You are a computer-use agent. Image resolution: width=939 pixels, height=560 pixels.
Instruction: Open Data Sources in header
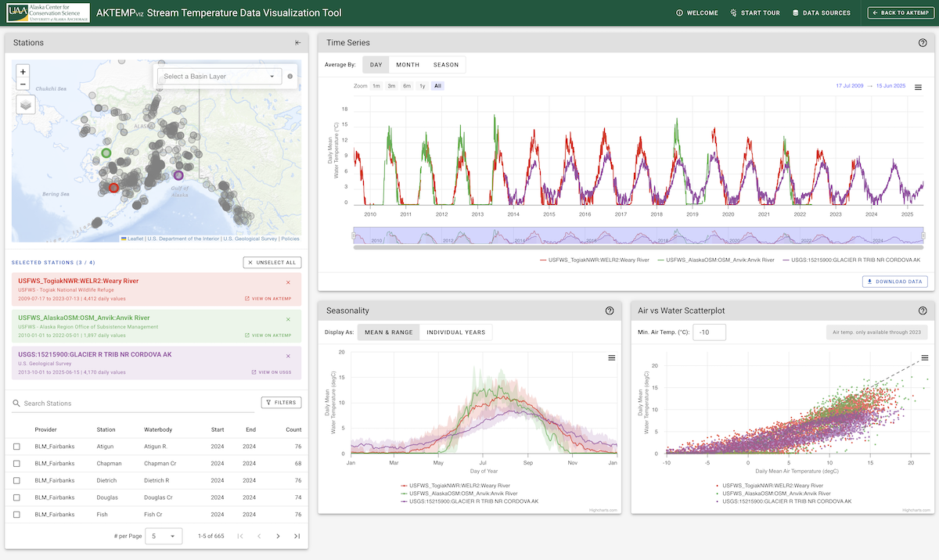(821, 13)
